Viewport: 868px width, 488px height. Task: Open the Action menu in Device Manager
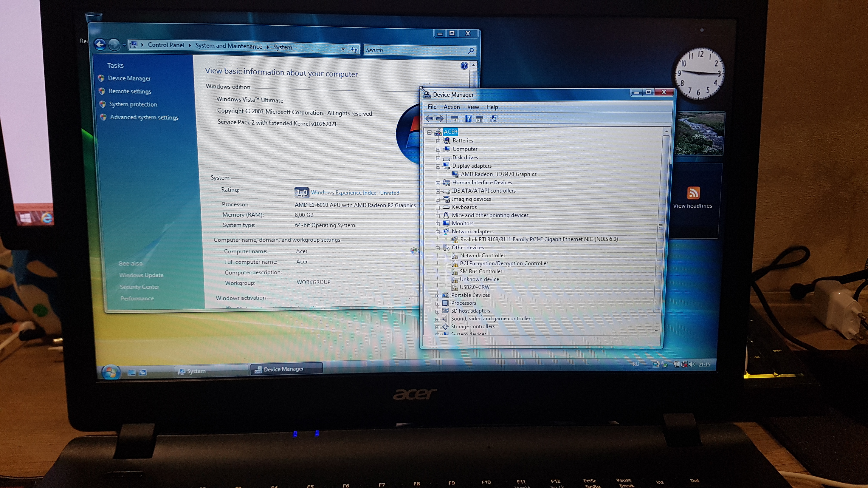[x=451, y=107]
